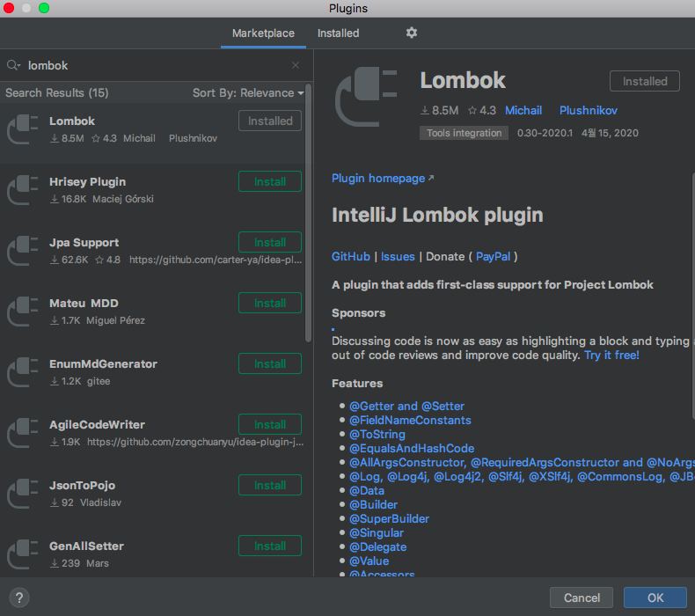Select the Mateu MDD plugin icon
695x616 pixels.
pyautogui.click(x=23, y=312)
